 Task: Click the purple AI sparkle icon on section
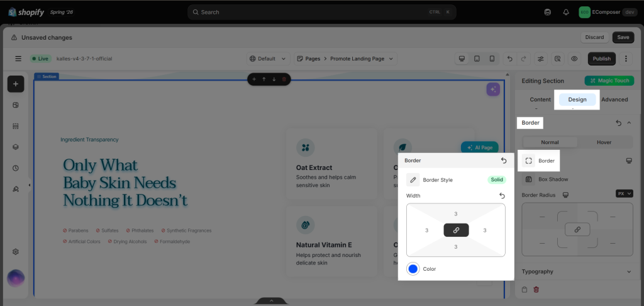[493, 89]
